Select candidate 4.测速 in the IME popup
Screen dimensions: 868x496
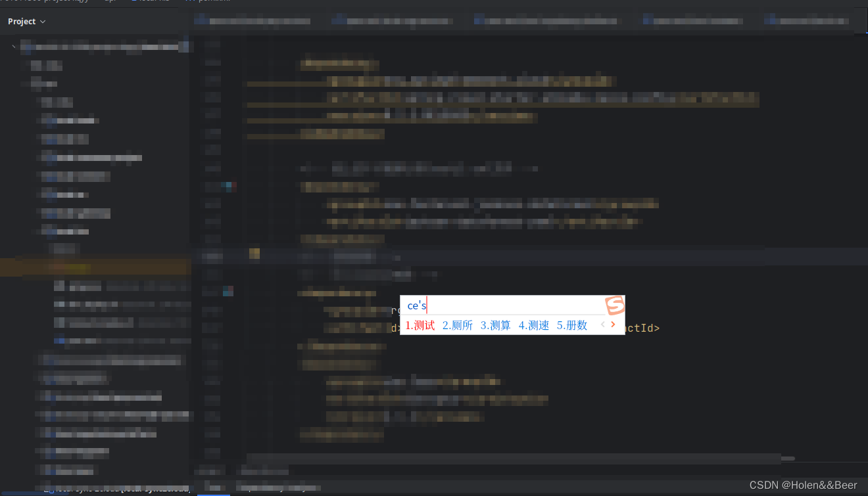(534, 325)
